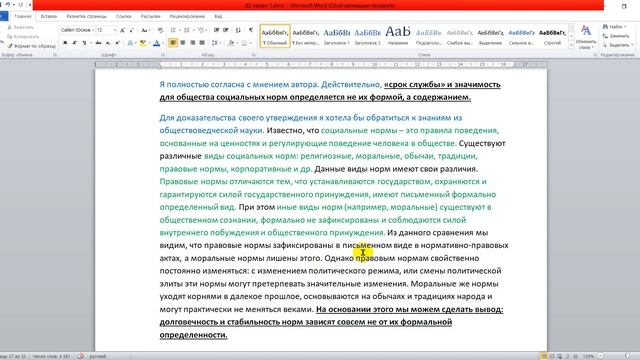This screenshot has width=640, height=360.
Task: Start a bulleted list
Action: click(173, 30)
